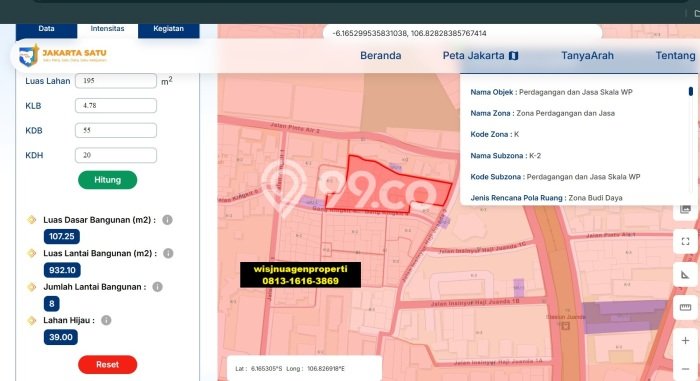Screen dimensions: 700x381
Task: Zoom in on the map
Action: 685,341
